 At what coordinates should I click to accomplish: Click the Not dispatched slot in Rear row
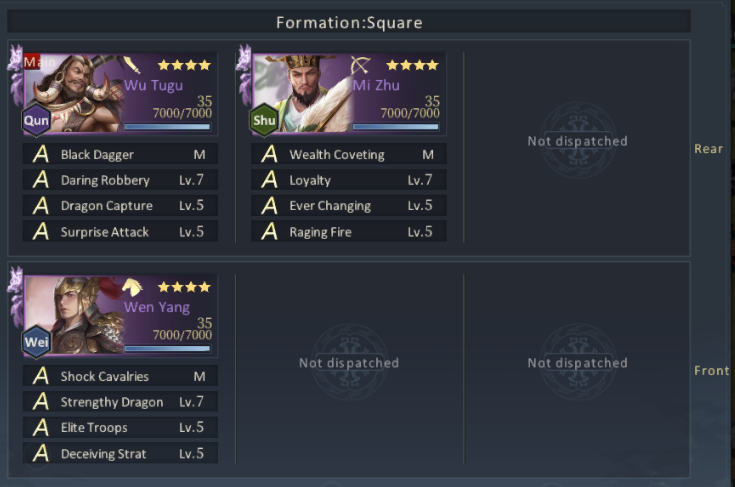tap(577, 141)
